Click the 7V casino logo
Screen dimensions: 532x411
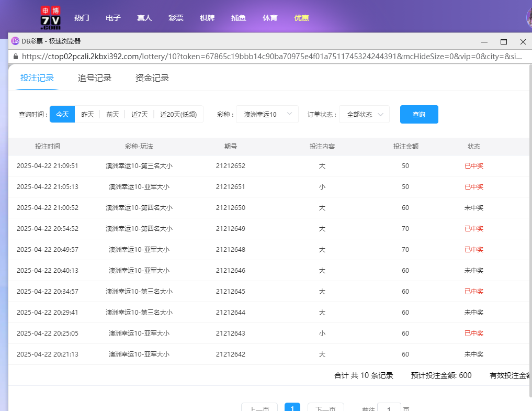pos(51,16)
